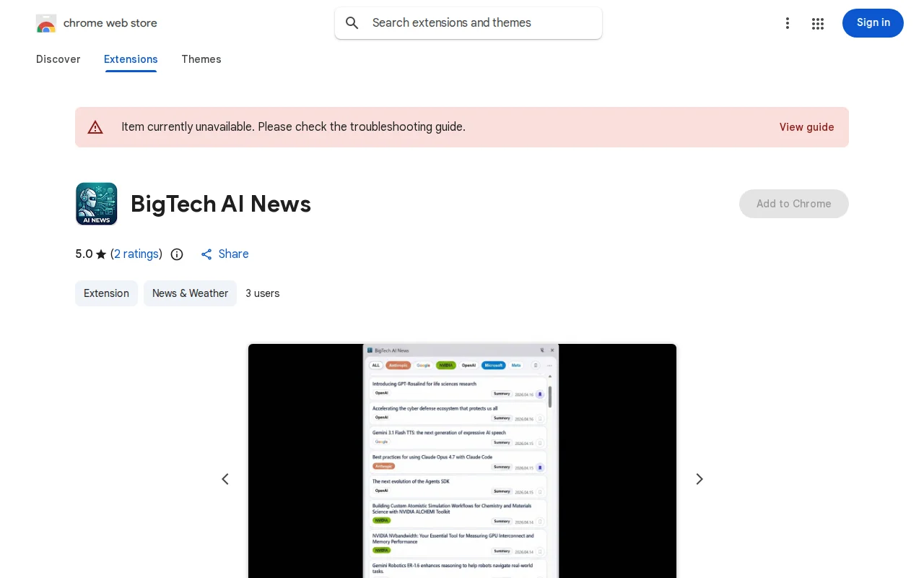Open the Themes tab
This screenshot has height=578, width=924.
(x=201, y=59)
